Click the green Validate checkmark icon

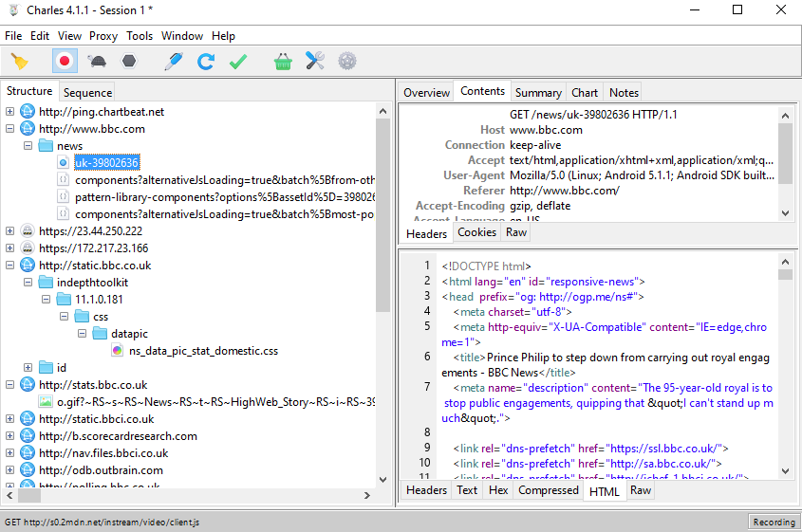(x=238, y=62)
